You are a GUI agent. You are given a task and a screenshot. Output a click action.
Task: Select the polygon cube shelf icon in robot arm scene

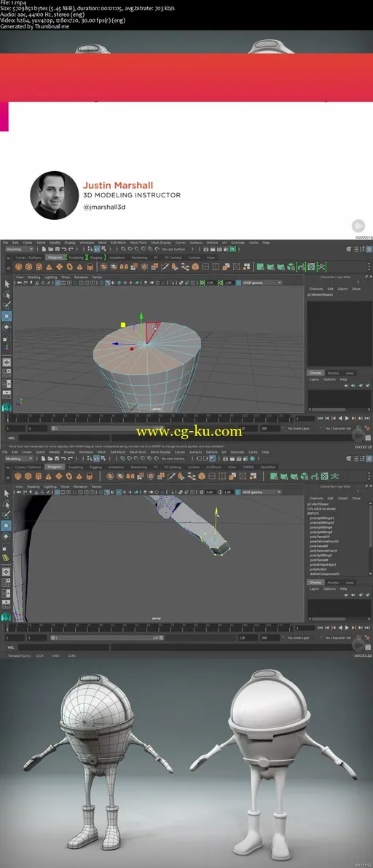[29, 476]
